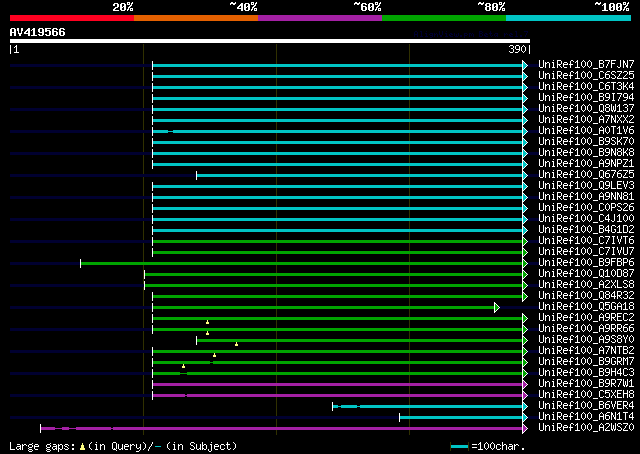Click the start tick of the Q676Z5 alignment
The width and height of the screenshot is (640, 454).
196,176
